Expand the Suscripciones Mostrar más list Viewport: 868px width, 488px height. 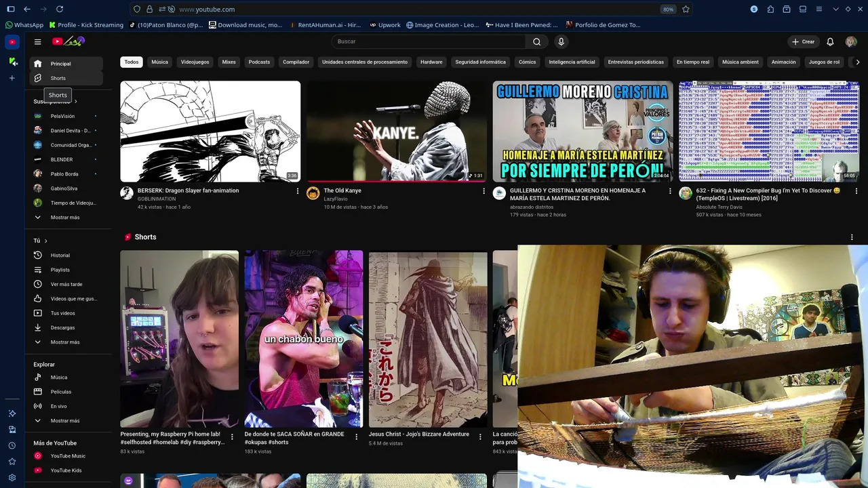tap(66, 218)
